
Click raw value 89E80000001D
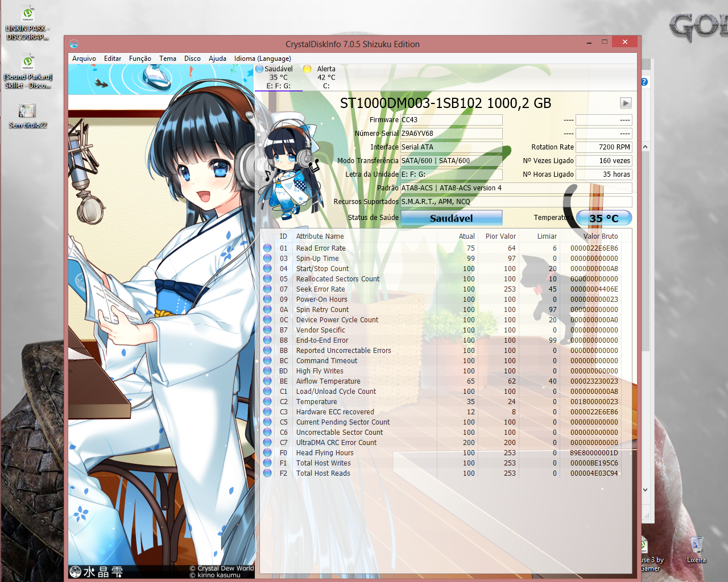pos(594,453)
